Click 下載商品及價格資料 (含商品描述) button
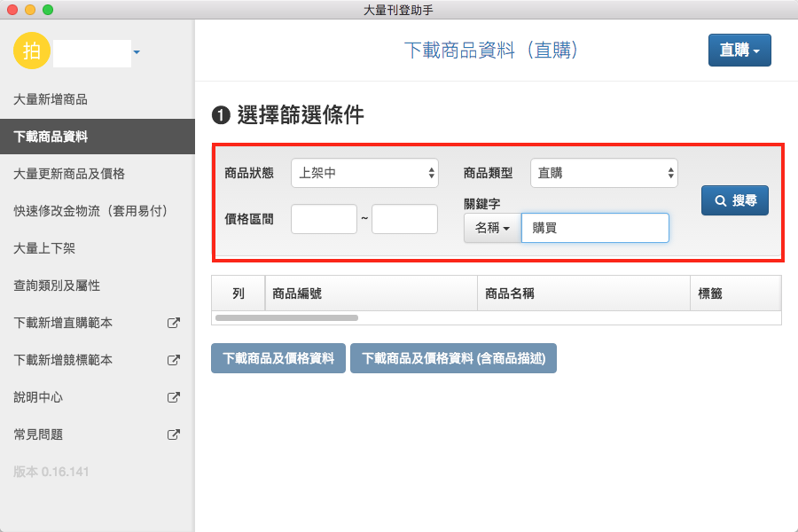This screenshot has width=798, height=532. 453,359
